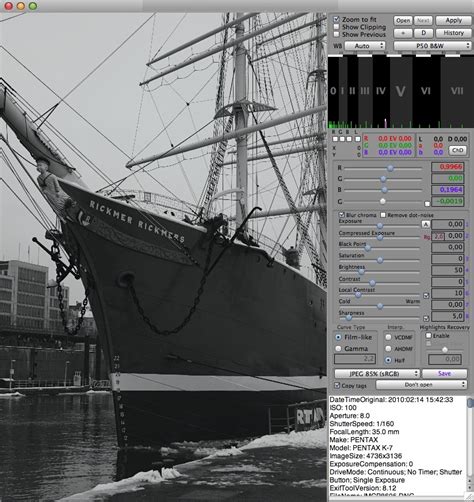Click the Rg field showing 2,0
This screenshot has width=474, height=502.
(438, 236)
